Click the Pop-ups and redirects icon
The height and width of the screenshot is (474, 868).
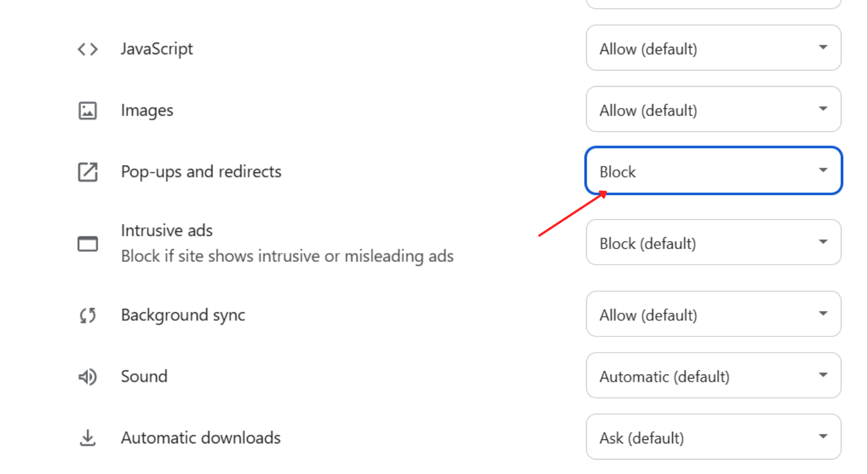point(87,172)
